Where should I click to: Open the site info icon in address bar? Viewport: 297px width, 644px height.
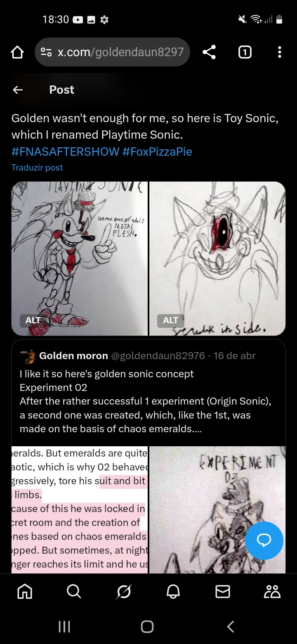pos(46,52)
